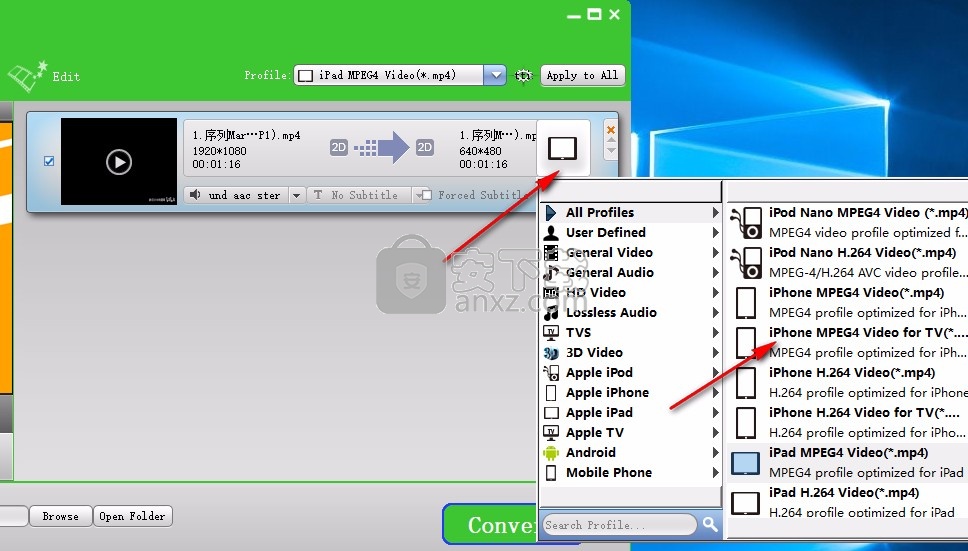Viewport: 968px width, 551px height.
Task: Select General Audio category
Action: pyautogui.click(x=631, y=273)
